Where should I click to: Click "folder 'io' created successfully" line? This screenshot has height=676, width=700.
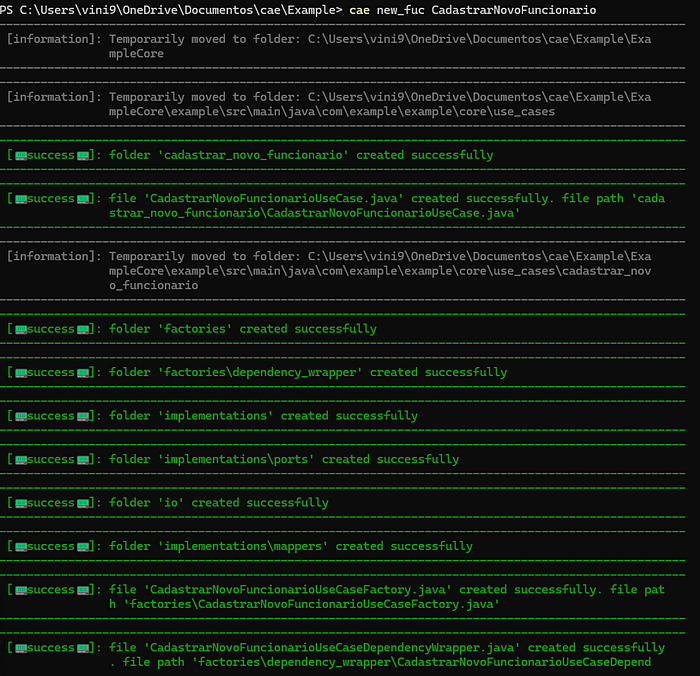(x=219, y=503)
